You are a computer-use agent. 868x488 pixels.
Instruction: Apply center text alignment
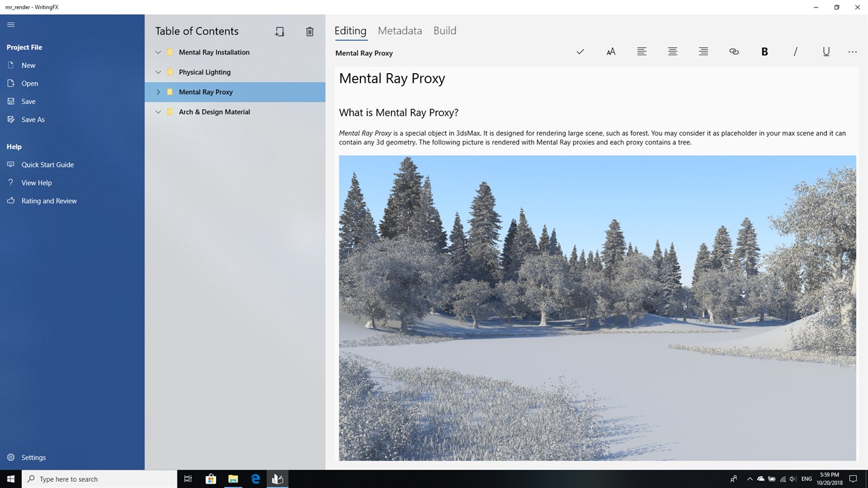[x=672, y=52]
